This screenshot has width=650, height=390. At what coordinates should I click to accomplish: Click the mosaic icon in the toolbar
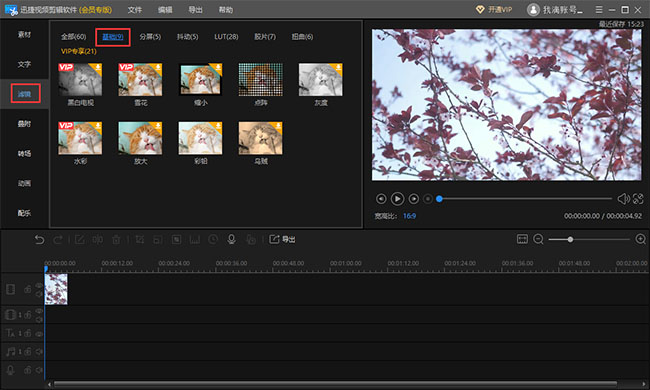tap(177, 240)
